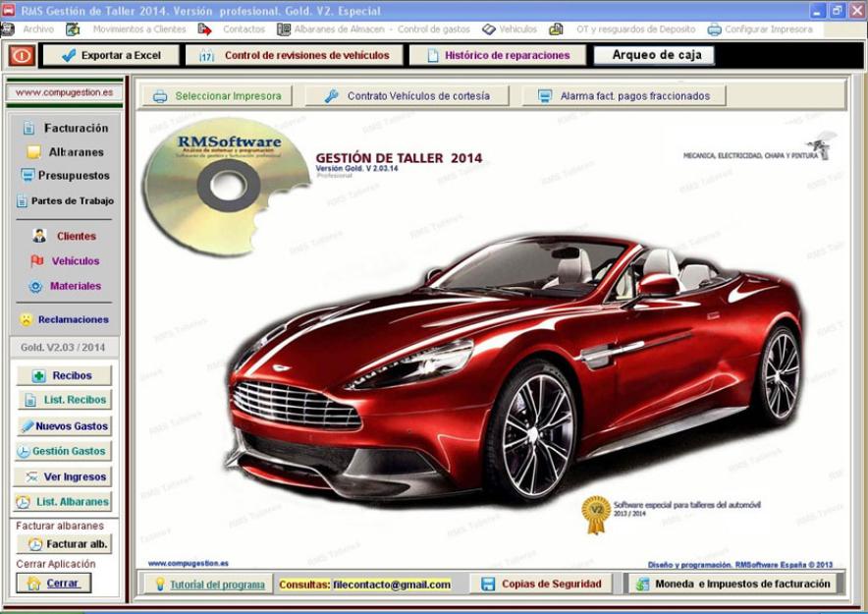Open the Movimientos a Clientes menu
The height and width of the screenshot is (614, 868).
[x=139, y=29]
